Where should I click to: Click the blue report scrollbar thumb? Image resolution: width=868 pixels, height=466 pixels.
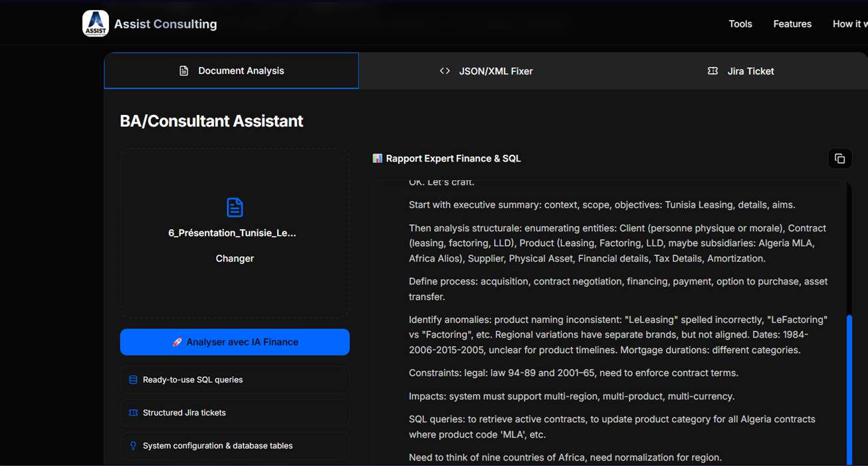[849, 389]
